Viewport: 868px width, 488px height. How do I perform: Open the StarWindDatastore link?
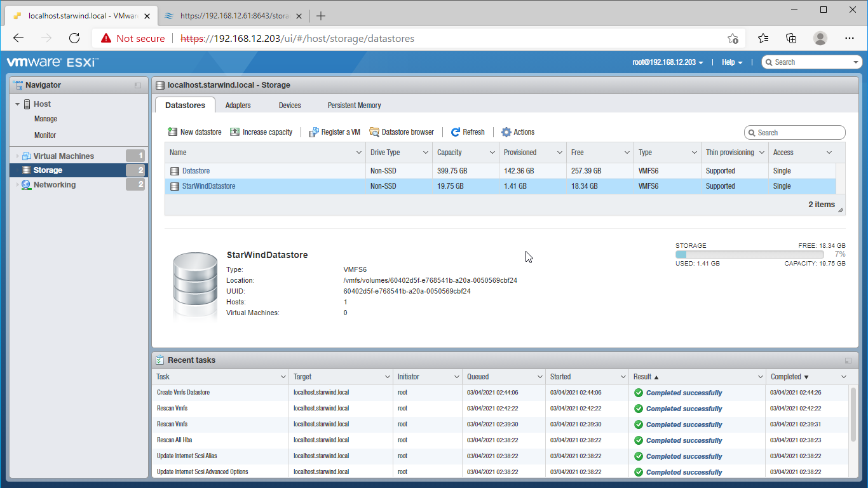(x=208, y=186)
